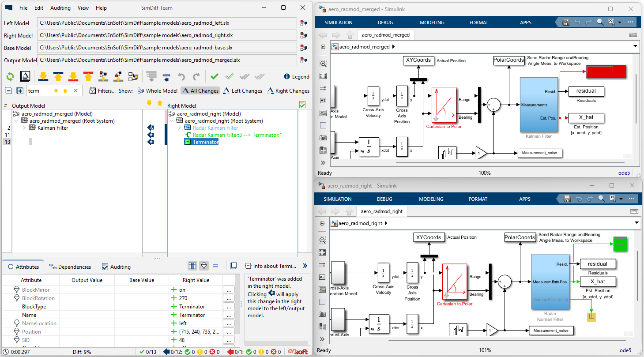Image resolution: width=644 pixels, height=357 pixels.
Task: Open the MODELING tab in aero_radmod_merged Simulink
Action: point(432,23)
